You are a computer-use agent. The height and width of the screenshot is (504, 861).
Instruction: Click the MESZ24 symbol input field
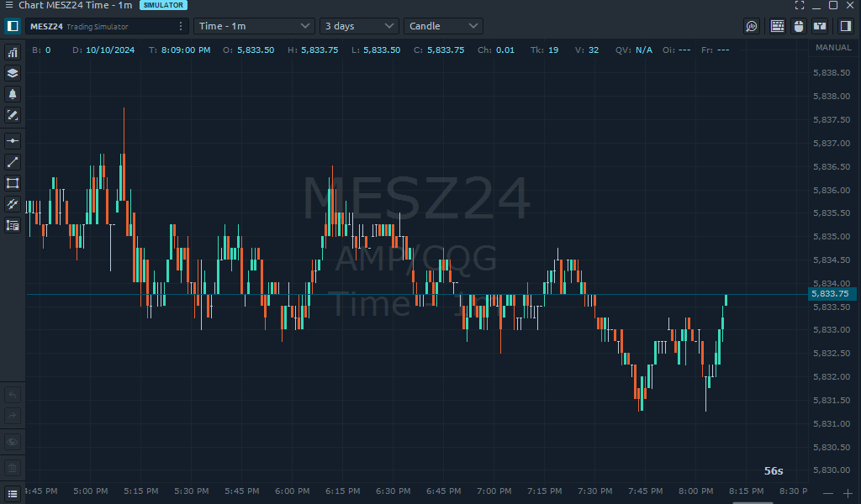tap(101, 26)
